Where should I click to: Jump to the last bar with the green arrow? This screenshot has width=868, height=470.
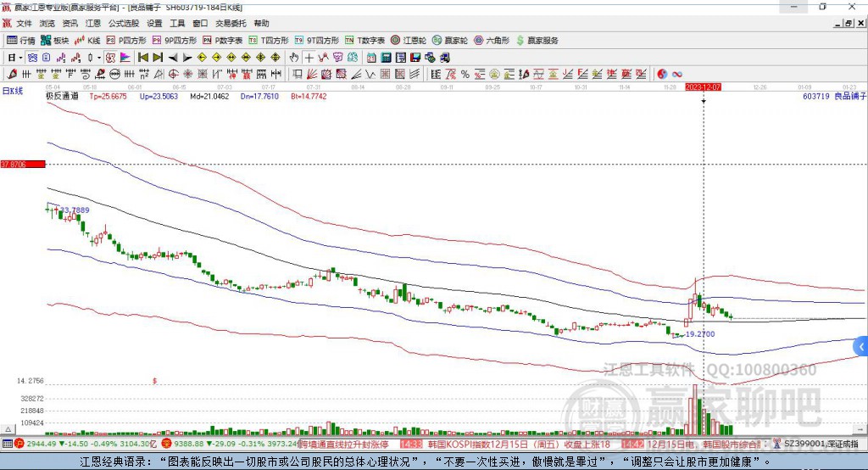click(158, 58)
